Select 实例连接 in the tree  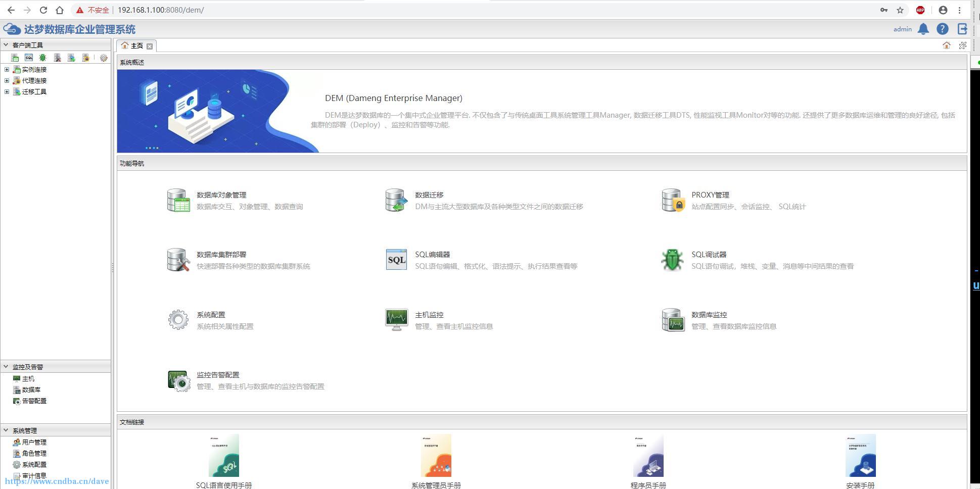pos(34,70)
